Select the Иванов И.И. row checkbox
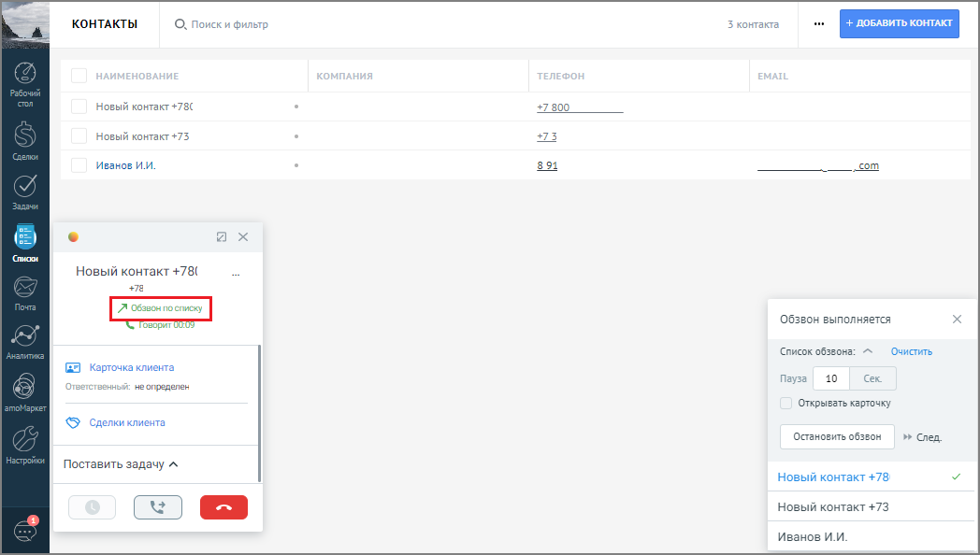The width and height of the screenshot is (980, 555). (x=79, y=165)
